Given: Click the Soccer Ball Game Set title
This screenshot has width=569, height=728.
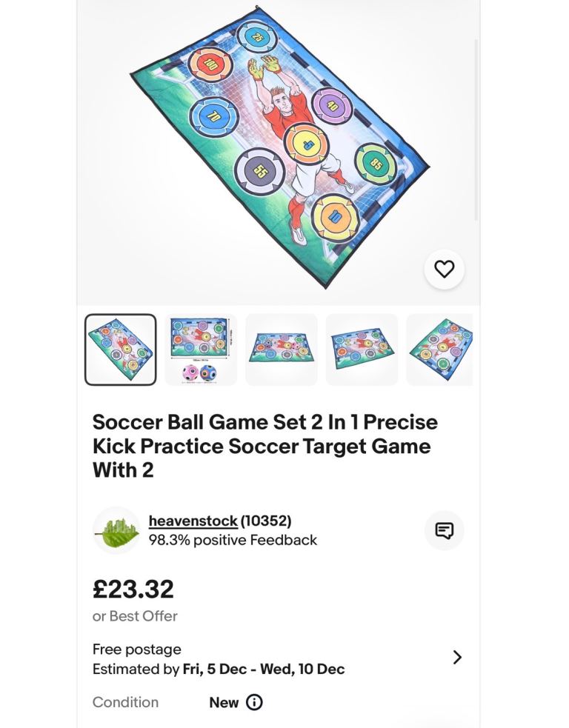Looking at the screenshot, I should [x=264, y=446].
